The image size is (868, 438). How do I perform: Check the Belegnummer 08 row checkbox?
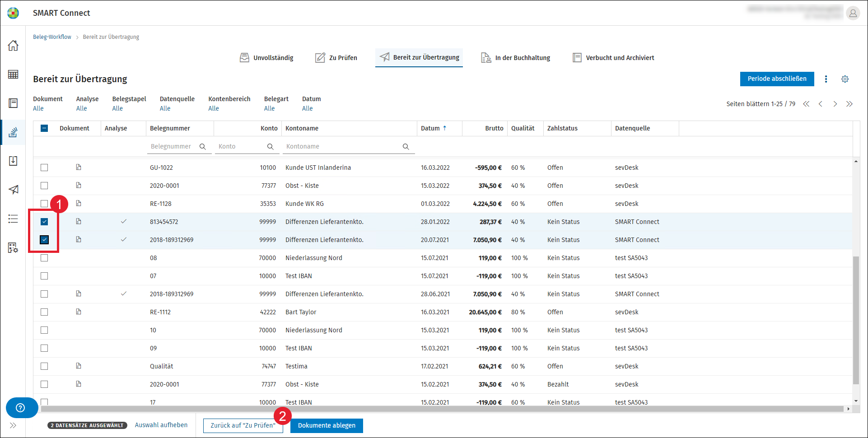click(44, 258)
